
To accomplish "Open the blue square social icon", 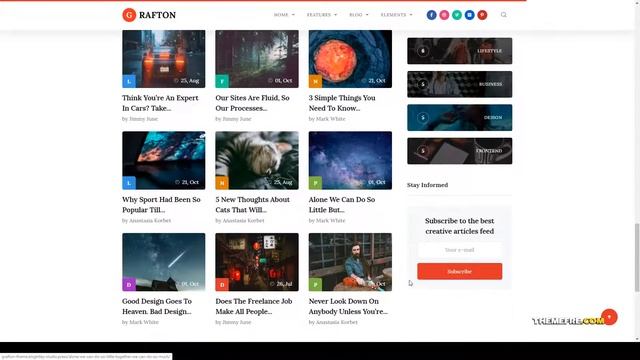I will pos(469,15).
